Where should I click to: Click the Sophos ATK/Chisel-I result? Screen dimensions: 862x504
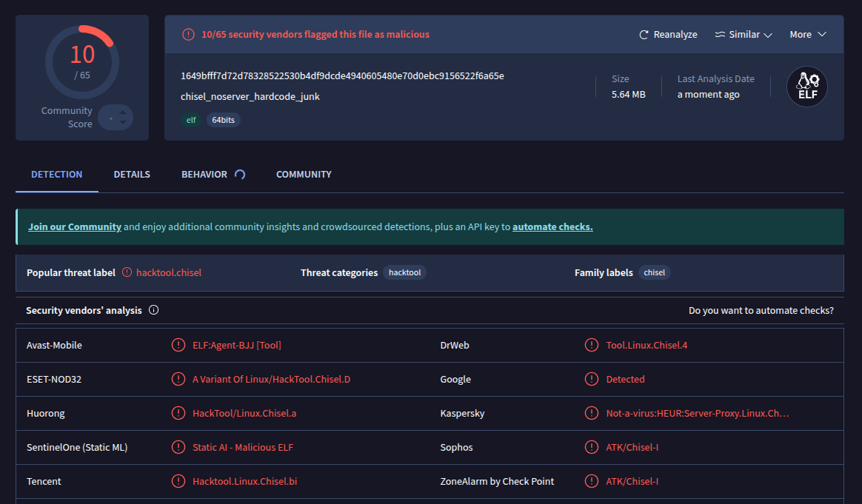tap(632, 448)
